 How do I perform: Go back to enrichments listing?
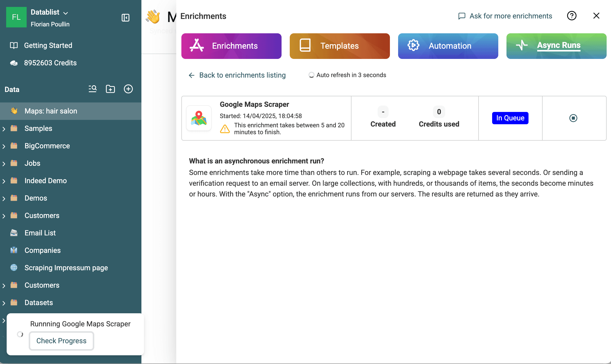[237, 75]
